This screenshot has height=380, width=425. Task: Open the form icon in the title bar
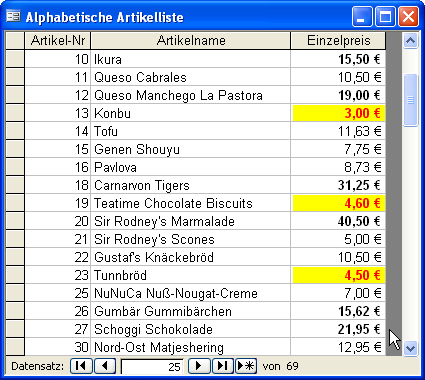click(x=13, y=16)
